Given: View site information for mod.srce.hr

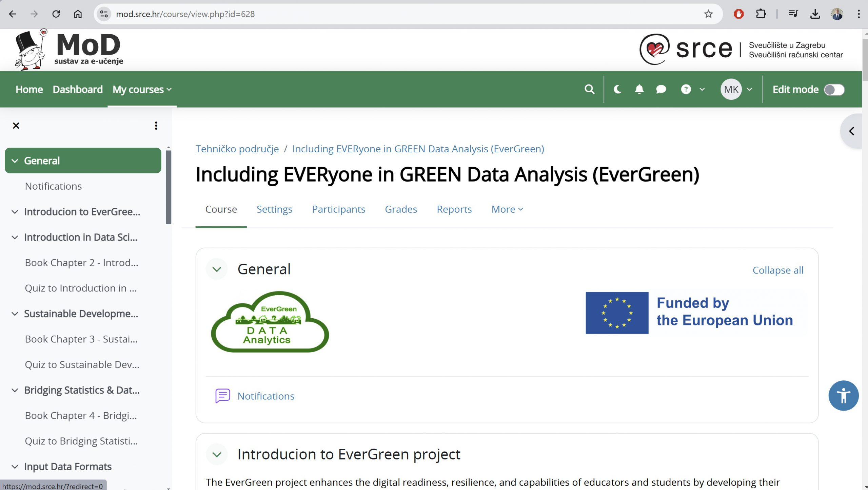Looking at the screenshot, I should tap(104, 14).
